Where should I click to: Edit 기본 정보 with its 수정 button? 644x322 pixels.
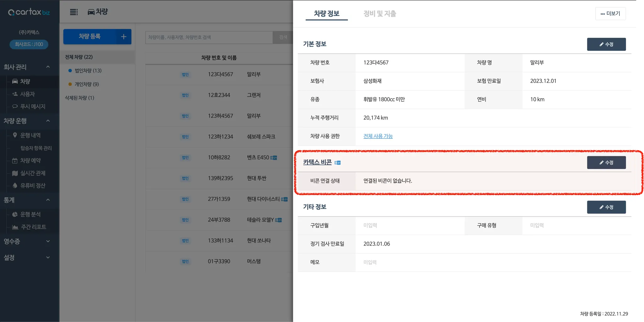pos(606,44)
